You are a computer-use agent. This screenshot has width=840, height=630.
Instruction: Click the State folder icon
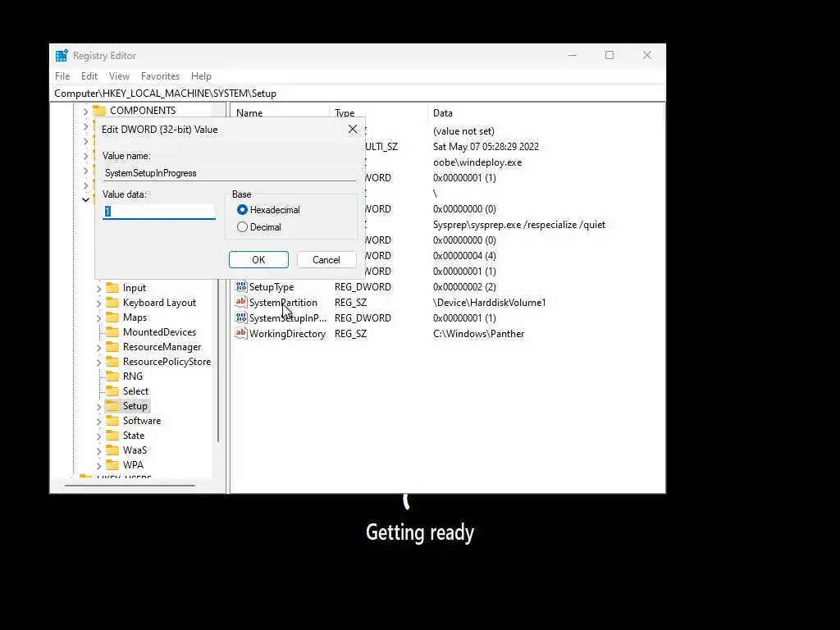(112, 435)
